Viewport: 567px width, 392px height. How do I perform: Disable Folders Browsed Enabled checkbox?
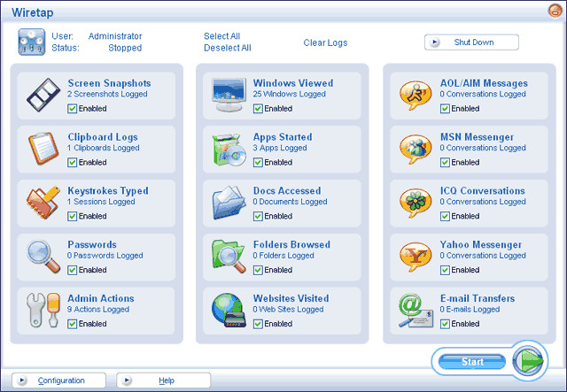click(x=258, y=270)
